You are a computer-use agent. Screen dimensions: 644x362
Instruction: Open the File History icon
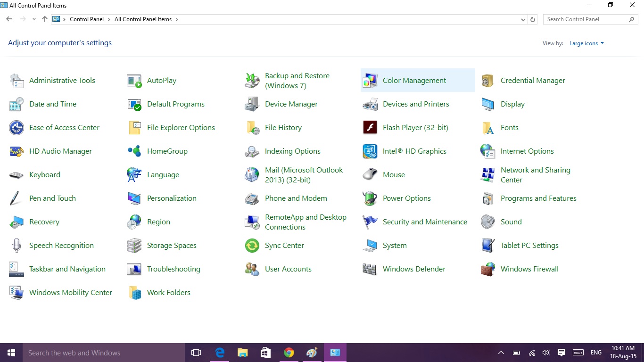click(x=252, y=128)
